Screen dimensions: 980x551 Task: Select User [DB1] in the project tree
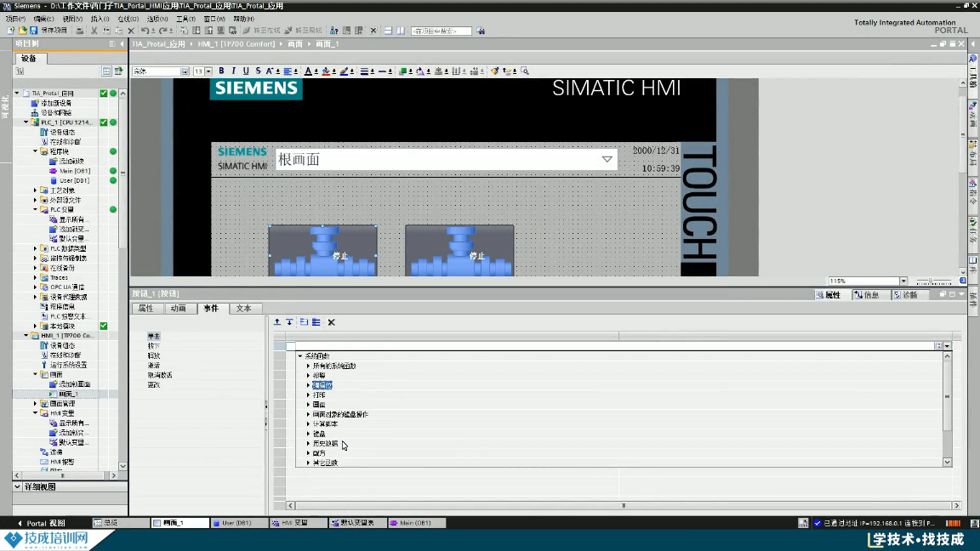point(75,180)
